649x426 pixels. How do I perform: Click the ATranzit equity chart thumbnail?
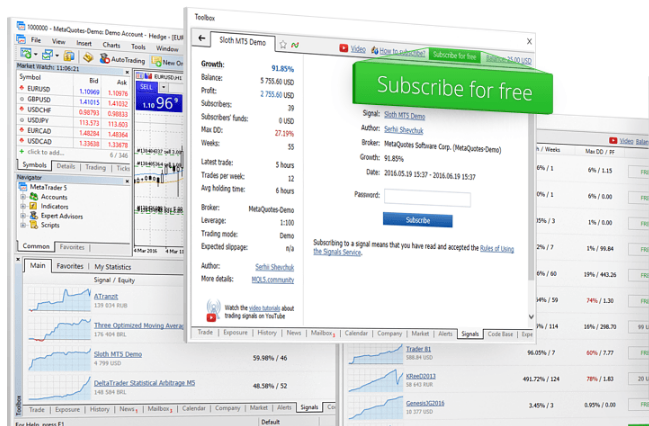[x=60, y=299]
